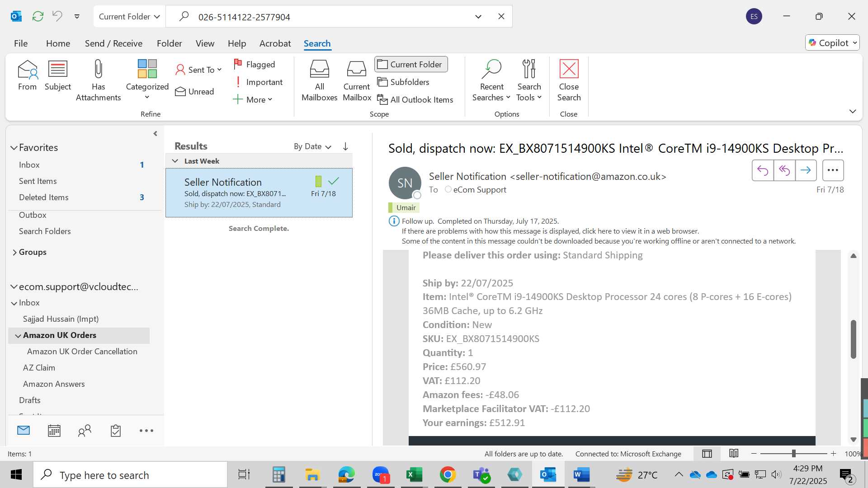Open the File menu
The width and height of the screenshot is (868, 488).
[21, 43]
